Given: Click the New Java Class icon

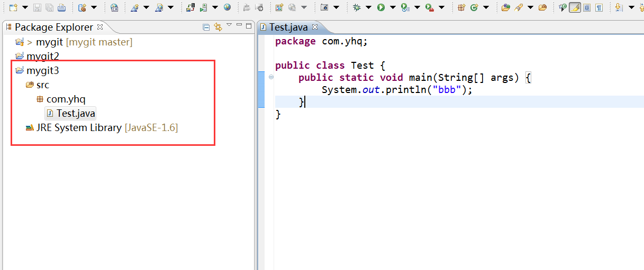Looking at the screenshot, I should click(474, 7).
